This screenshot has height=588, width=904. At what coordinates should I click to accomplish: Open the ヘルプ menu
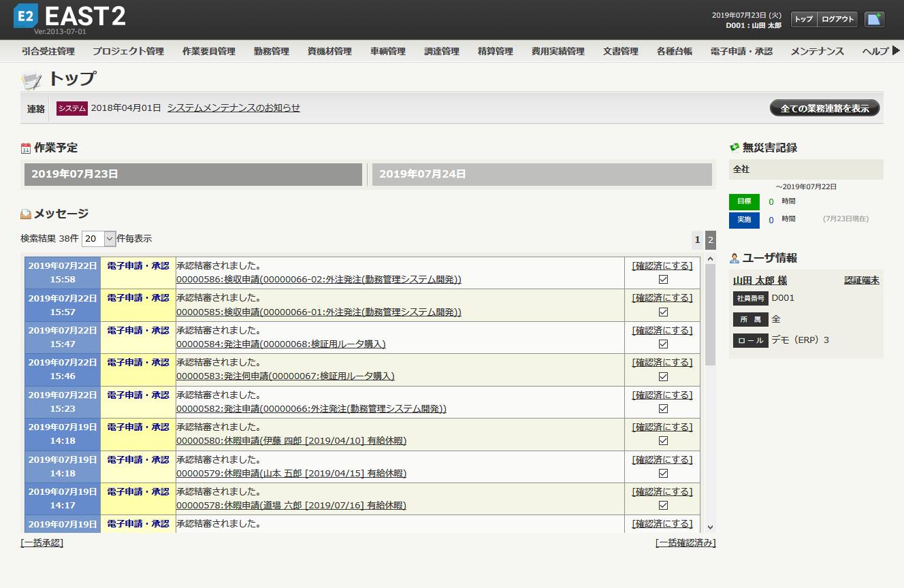[x=875, y=51]
